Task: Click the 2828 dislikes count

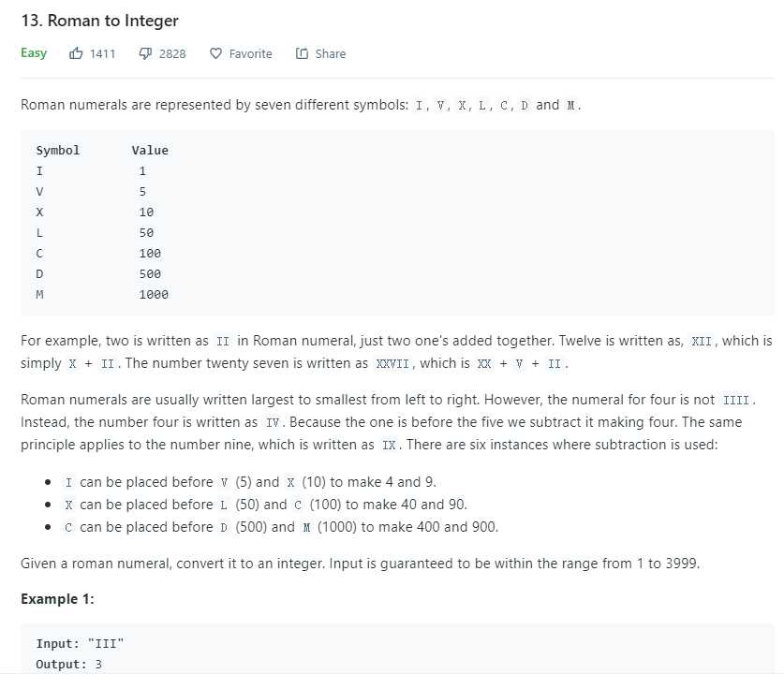Action: [x=172, y=53]
